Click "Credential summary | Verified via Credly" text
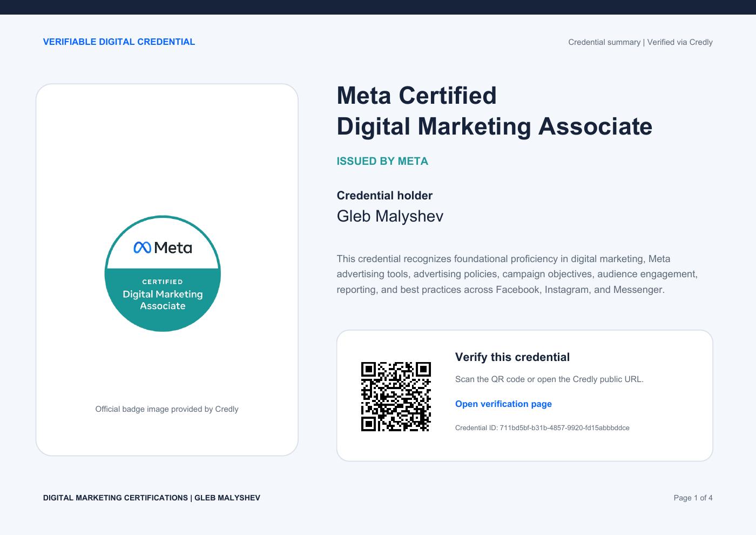Image resolution: width=756 pixels, height=535 pixels. coord(640,42)
